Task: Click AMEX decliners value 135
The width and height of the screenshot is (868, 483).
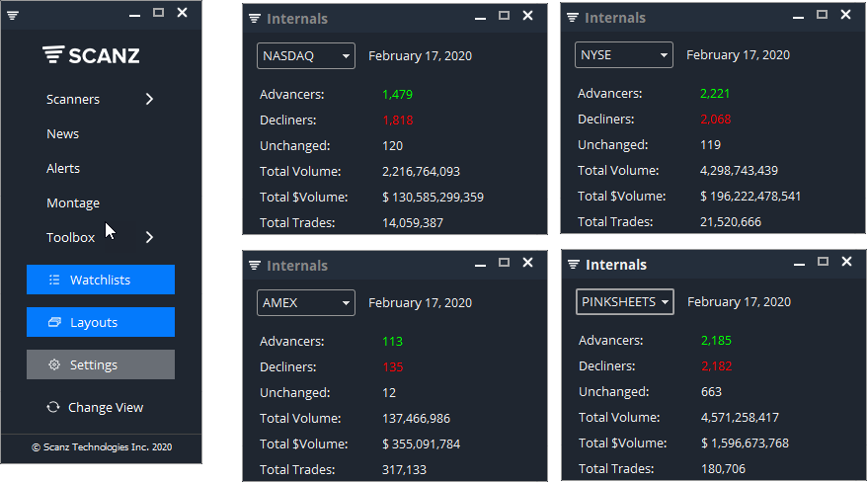Action: coord(392,367)
